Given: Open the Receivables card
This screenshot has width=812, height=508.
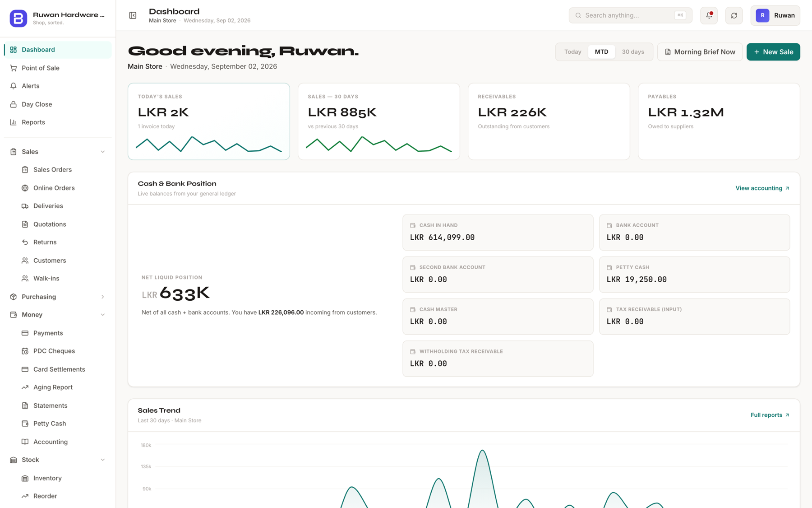Looking at the screenshot, I should point(549,121).
